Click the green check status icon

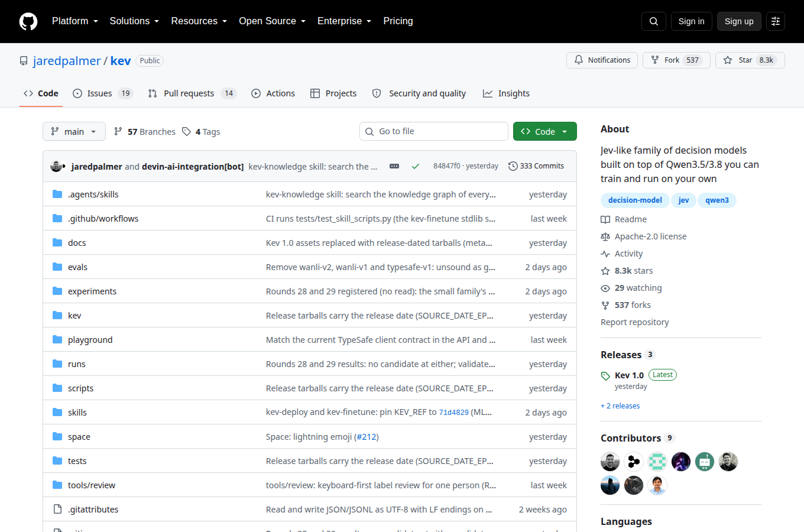click(416, 166)
